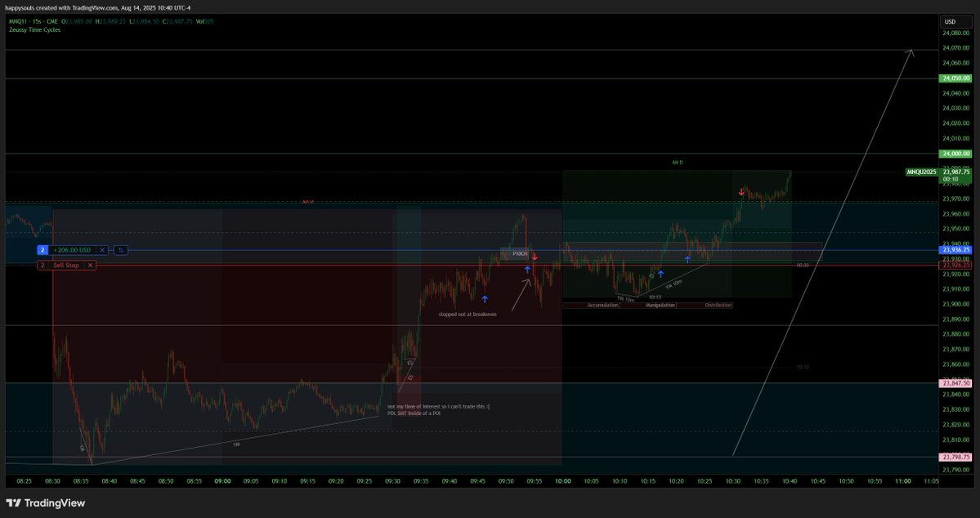Close the +206.00 USD position with its X
980x518 pixels.
click(x=102, y=250)
